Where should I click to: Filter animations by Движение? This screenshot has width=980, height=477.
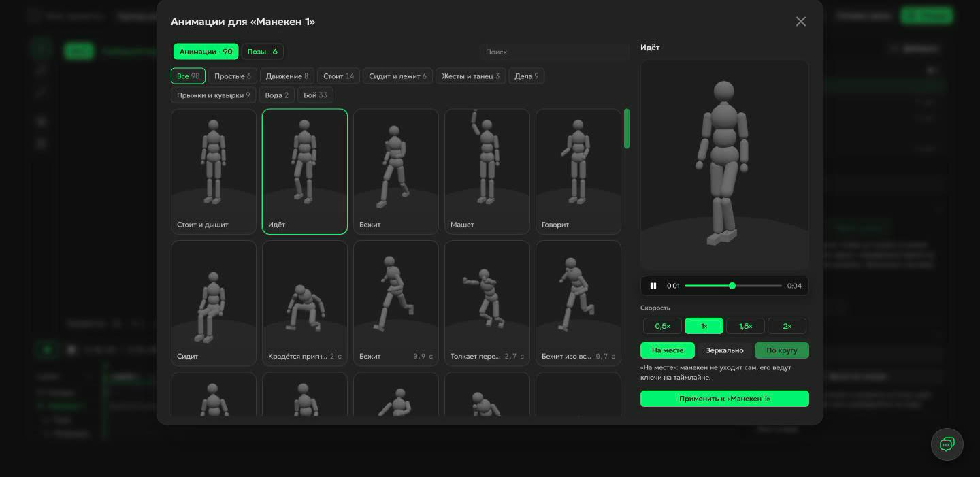287,76
